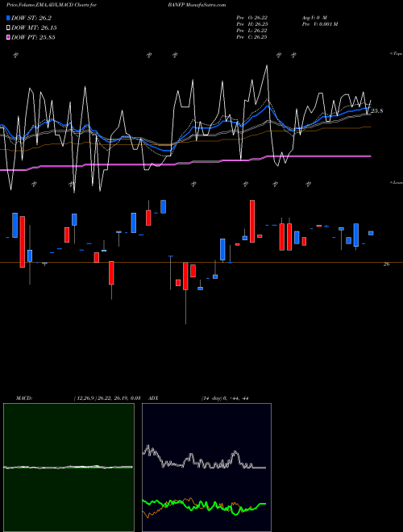Click the blue DOW ST legend swatch

click(x=8, y=18)
